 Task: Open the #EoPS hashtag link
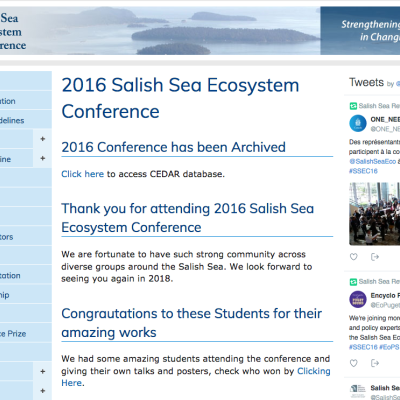coord(389,347)
